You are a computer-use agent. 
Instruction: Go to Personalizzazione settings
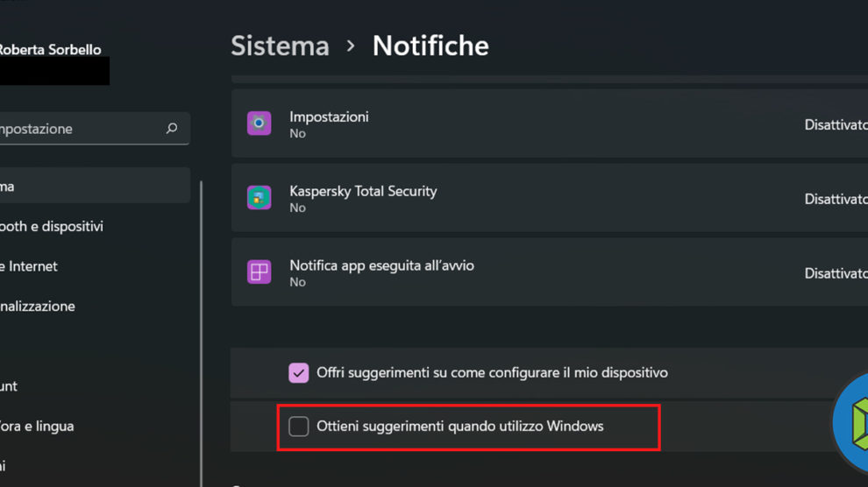(x=39, y=307)
